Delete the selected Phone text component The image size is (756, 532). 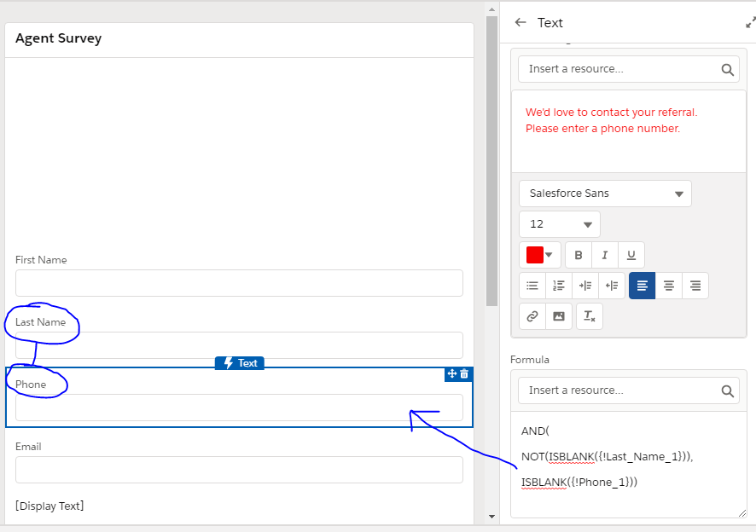pyautogui.click(x=464, y=373)
